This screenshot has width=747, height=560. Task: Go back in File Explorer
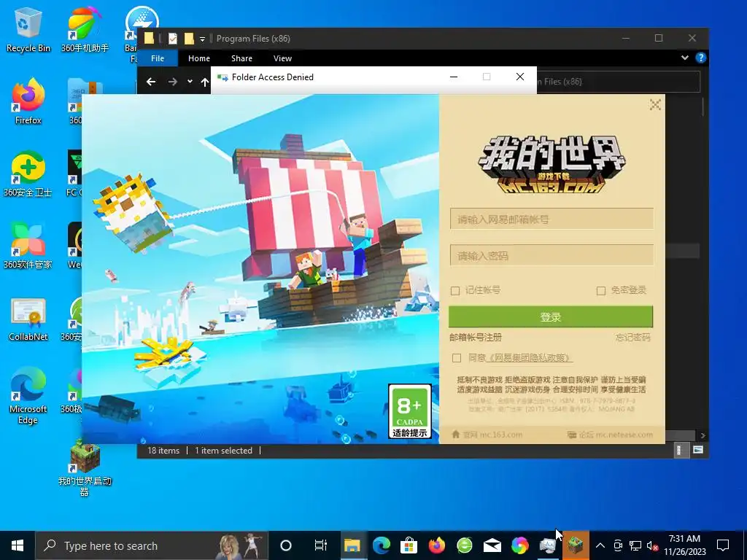pos(151,82)
